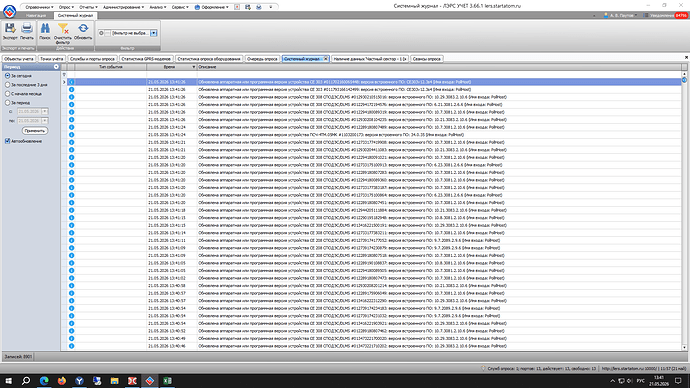The image size is (690, 388).
Task: Click the filter settings gear icon
Action: [x=101, y=33]
